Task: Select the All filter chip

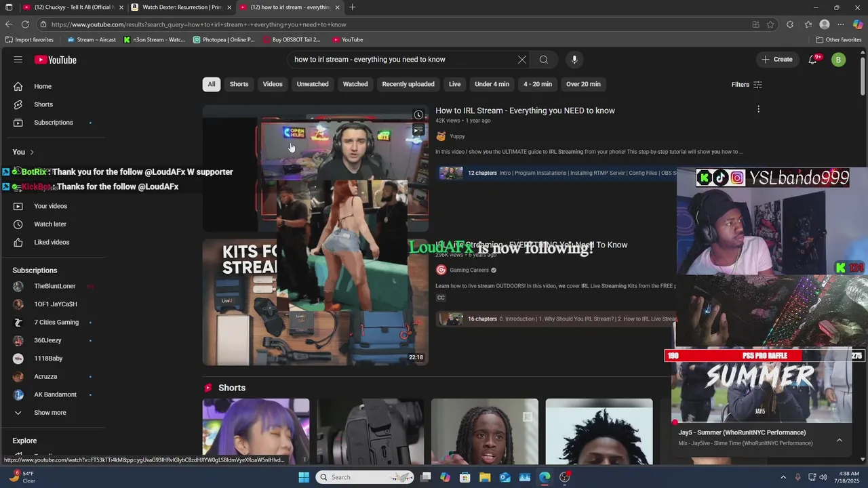Action: click(212, 85)
